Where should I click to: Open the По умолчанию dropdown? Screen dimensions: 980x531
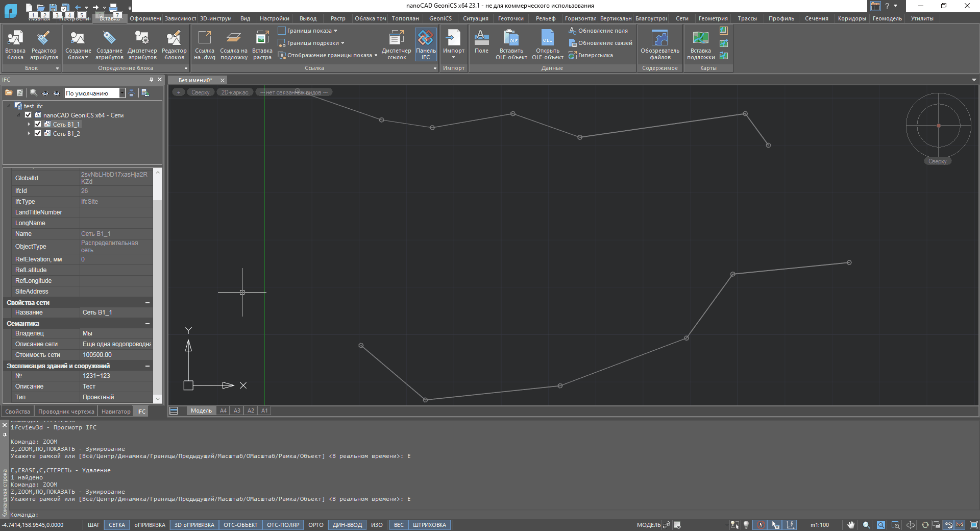122,93
